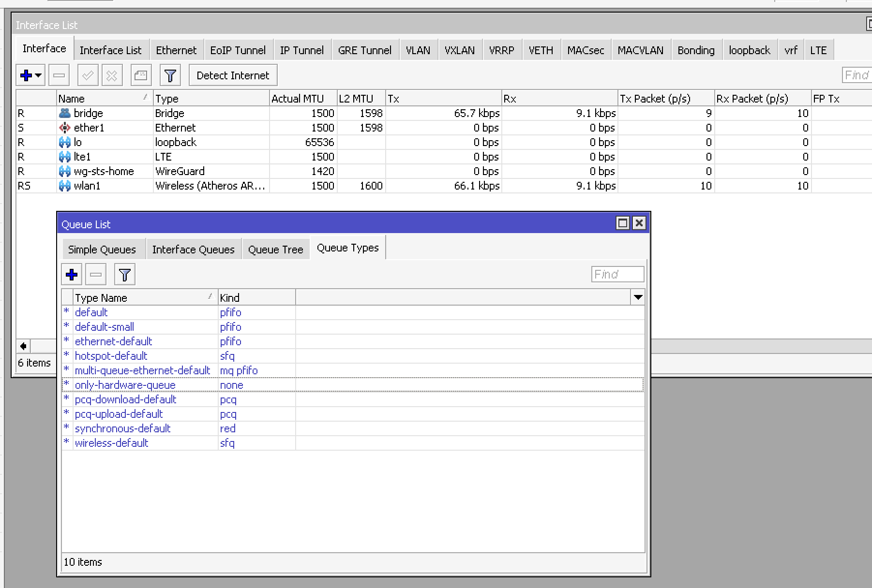The width and height of the screenshot is (872, 588).
Task: Click the Find field in Queue List
Action: click(618, 274)
